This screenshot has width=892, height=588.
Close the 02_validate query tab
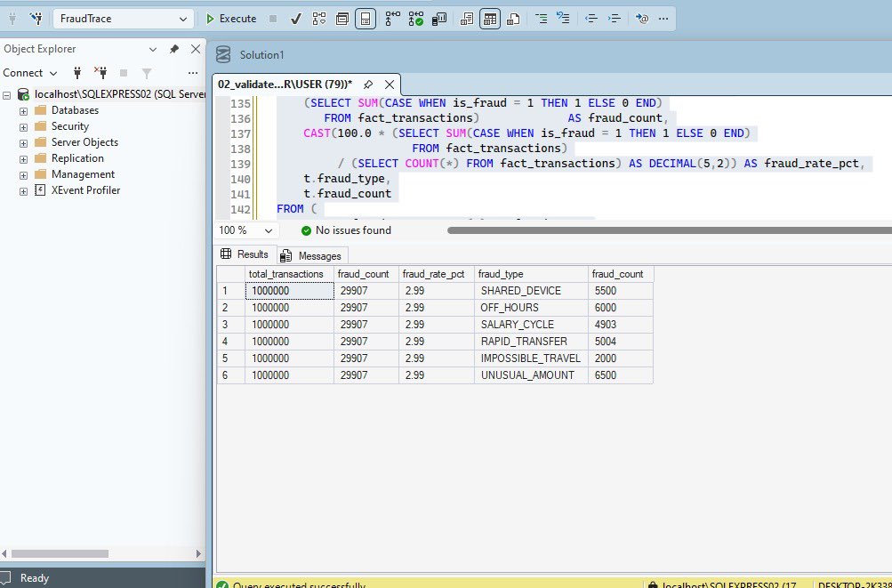390,85
